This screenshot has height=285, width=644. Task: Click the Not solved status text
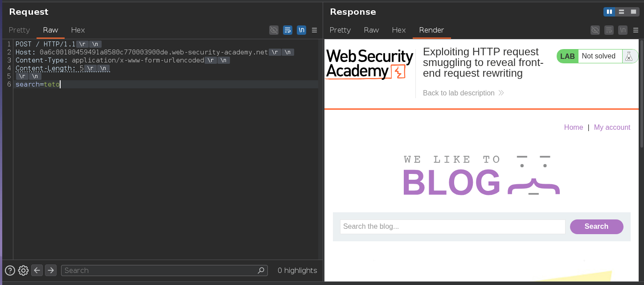tap(599, 56)
